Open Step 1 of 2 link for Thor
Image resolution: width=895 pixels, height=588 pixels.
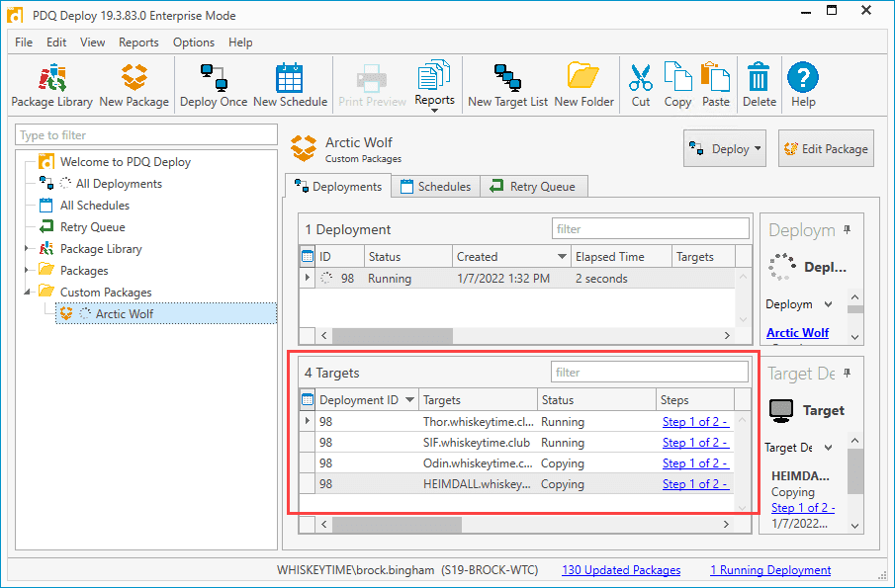click(695, 422)
